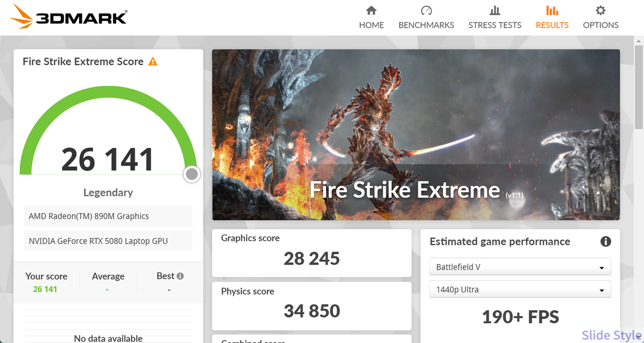Click the green Your score value
644x343 pixels.
click(x=45, y=289)
